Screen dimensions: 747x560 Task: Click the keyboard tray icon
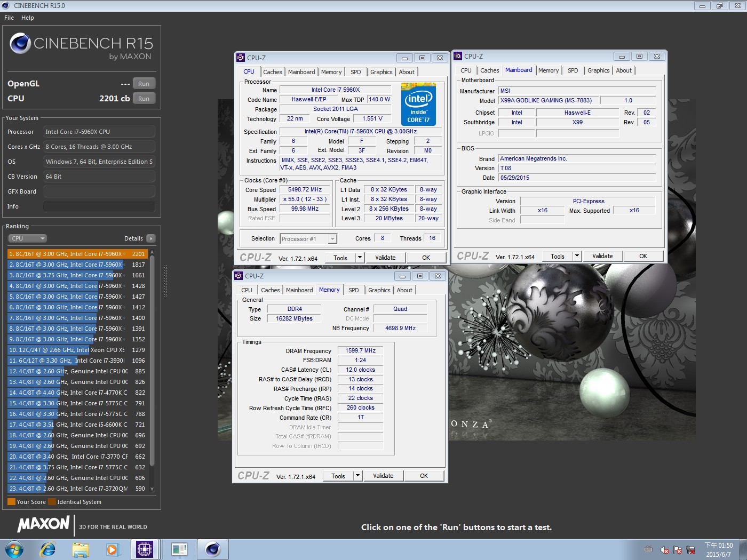(648, 549)
